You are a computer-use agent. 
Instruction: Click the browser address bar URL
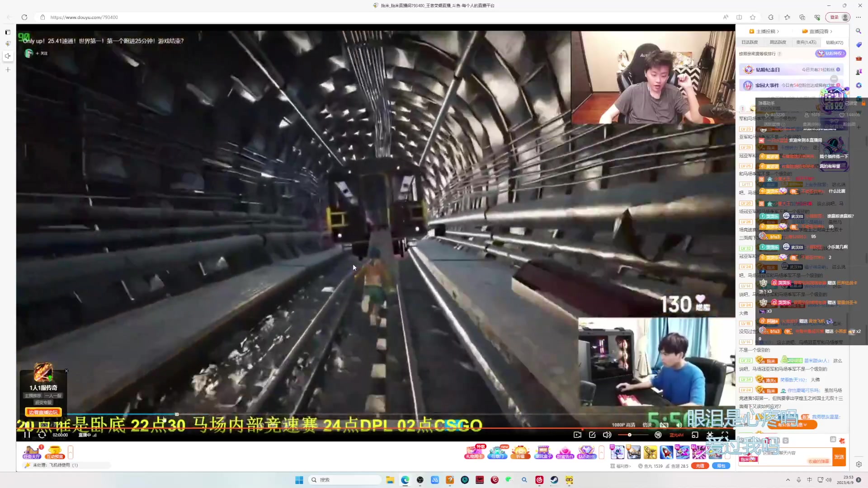pyautogui.click(x=84, y=17)
